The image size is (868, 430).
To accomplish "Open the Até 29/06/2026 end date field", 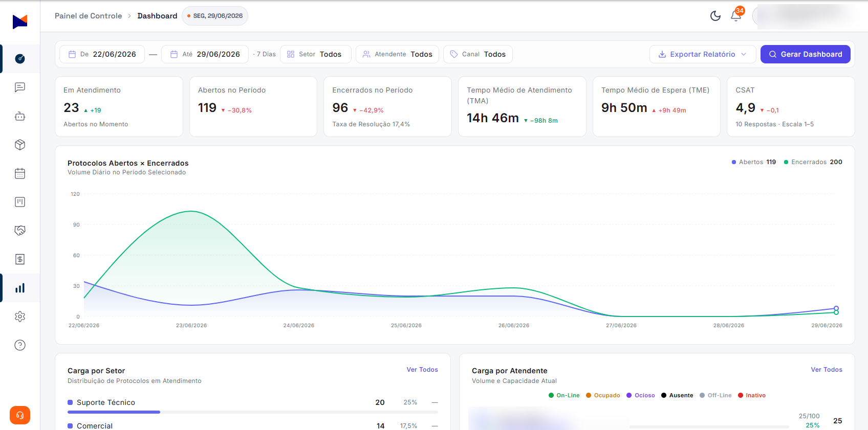I will tap(205, 54).
